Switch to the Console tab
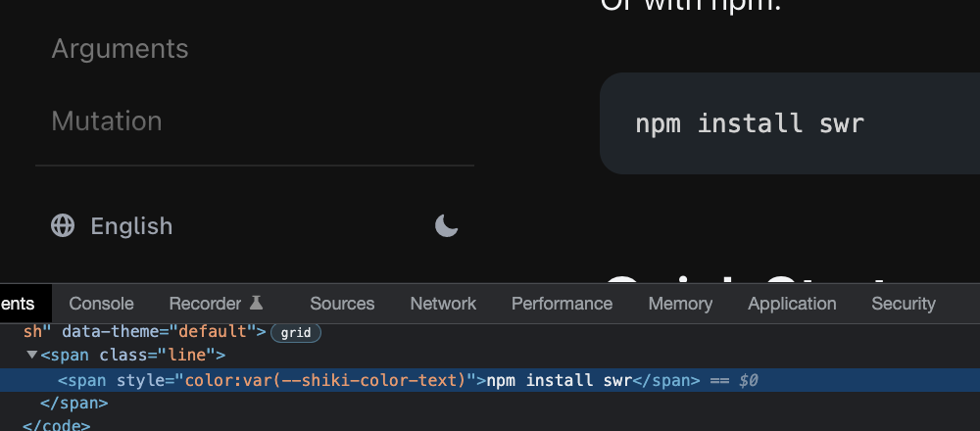Screen dimensions: 980x431 click(x=101, y=304)
